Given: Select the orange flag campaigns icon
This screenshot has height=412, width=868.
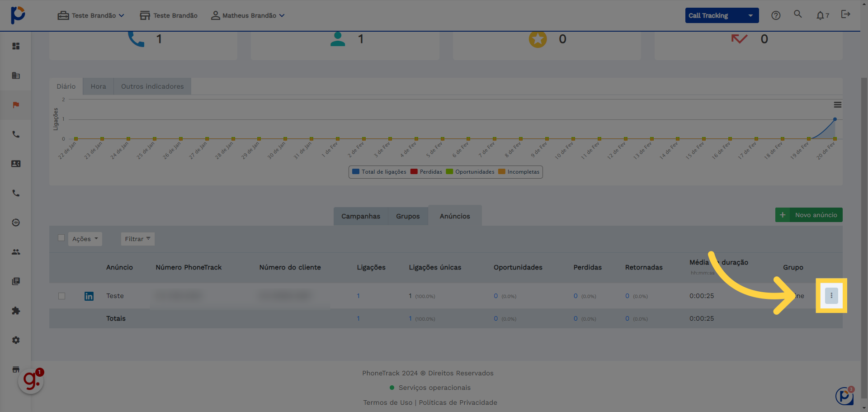Looking at the screenshot, I should pyautogui.click(x=16, y=105).
